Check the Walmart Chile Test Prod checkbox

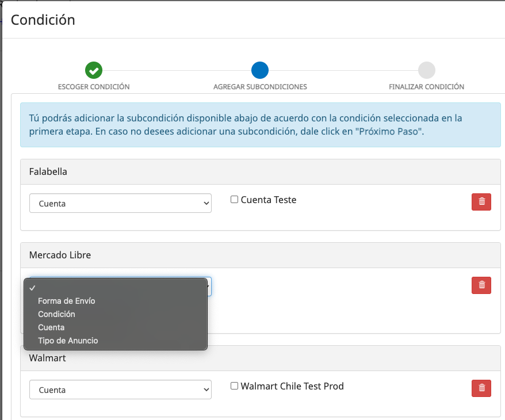[x=234, y=386]
